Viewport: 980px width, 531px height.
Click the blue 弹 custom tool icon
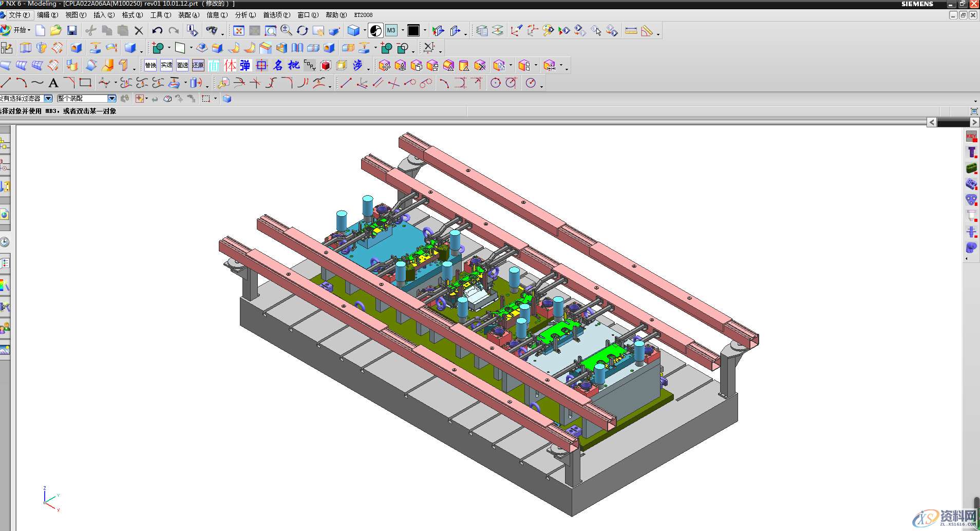[246, 65]
